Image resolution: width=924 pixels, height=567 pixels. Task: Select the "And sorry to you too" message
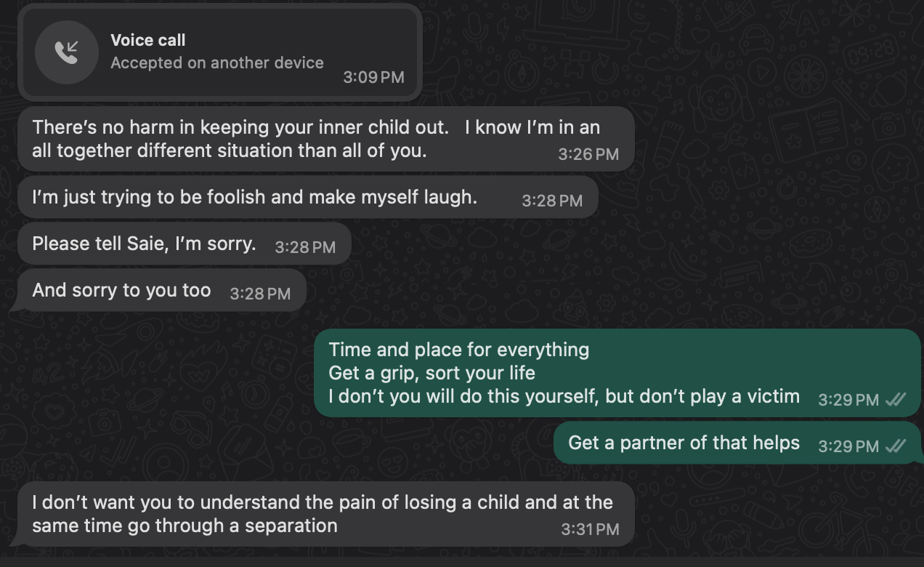point(121,290)
